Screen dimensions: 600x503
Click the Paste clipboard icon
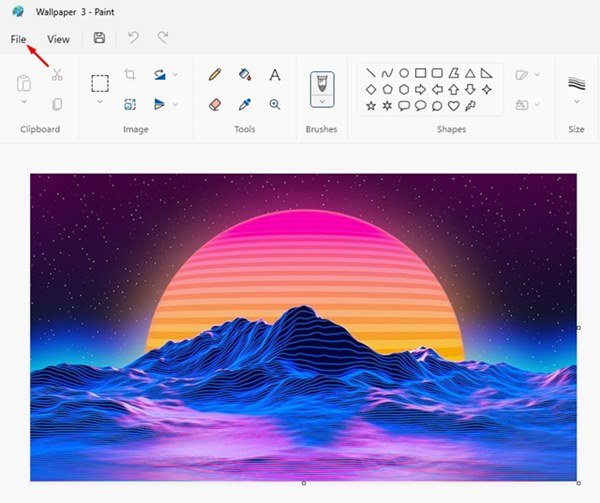point(24,83)
